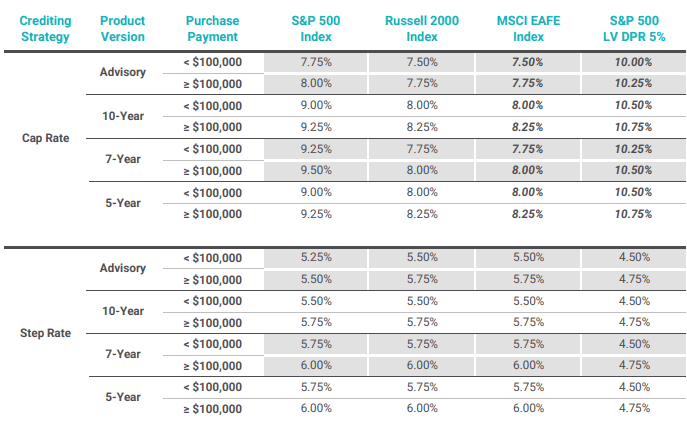Click the plain S&P 500 Index header
Viewport: 687px width, 424px height.
(x=316, y=29)
